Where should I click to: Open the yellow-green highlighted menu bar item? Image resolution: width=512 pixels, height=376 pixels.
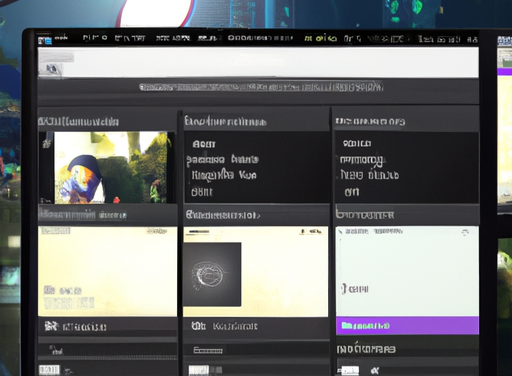point(320,39)
